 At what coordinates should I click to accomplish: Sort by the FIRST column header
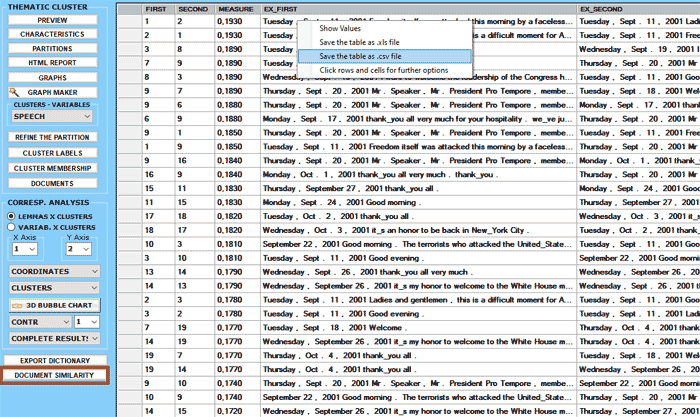pyautogui.click(x=159, y=9)
